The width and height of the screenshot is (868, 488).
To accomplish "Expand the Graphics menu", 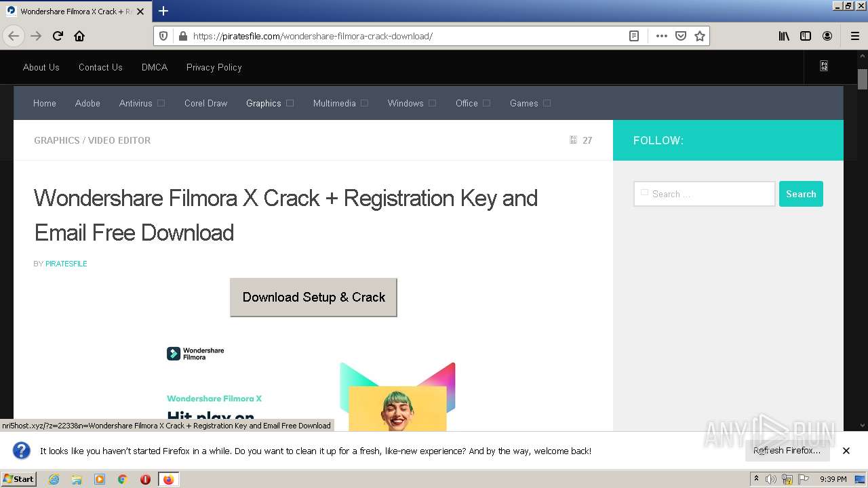I will (270, 103).
